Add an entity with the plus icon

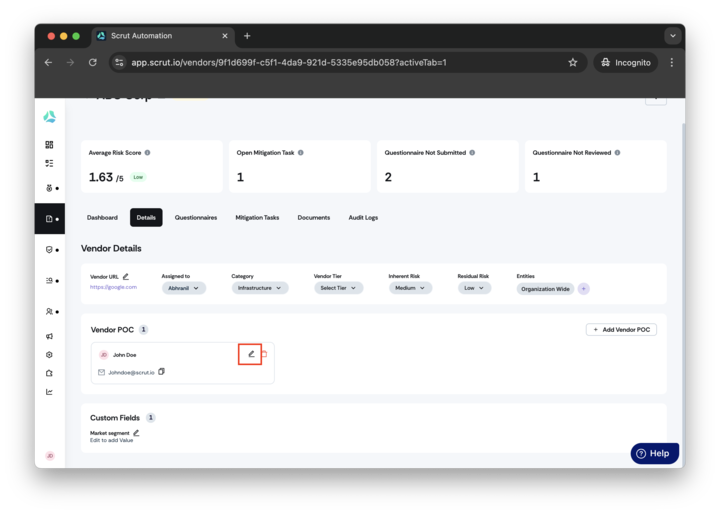click(x=584, y=288)
